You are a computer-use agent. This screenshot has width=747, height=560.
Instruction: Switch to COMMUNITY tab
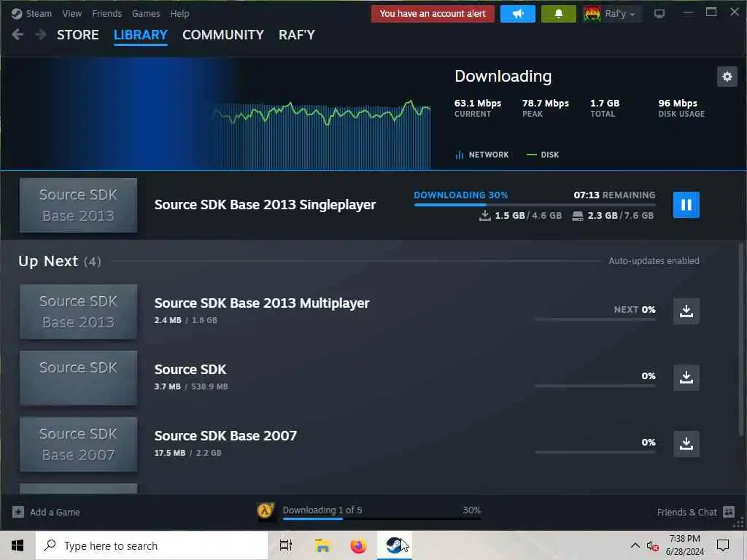click(x=223, y=35)
